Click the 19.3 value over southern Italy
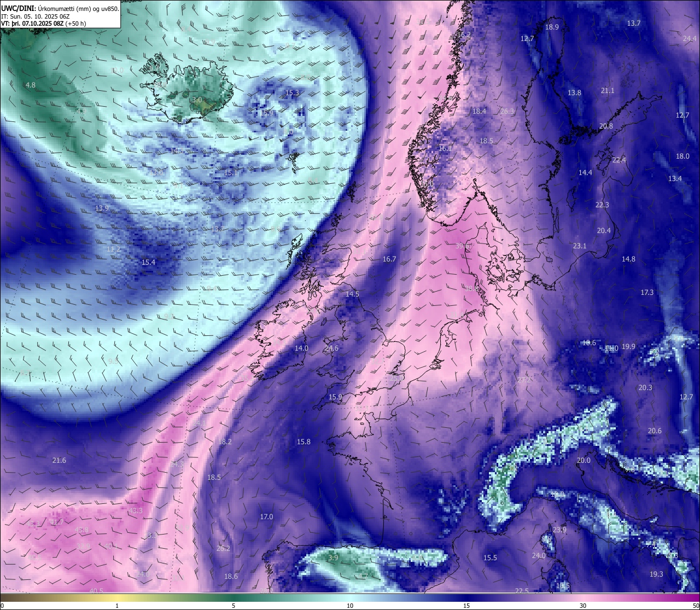The width and height of the screenshot is (700, 610). [x=656, y=574]
